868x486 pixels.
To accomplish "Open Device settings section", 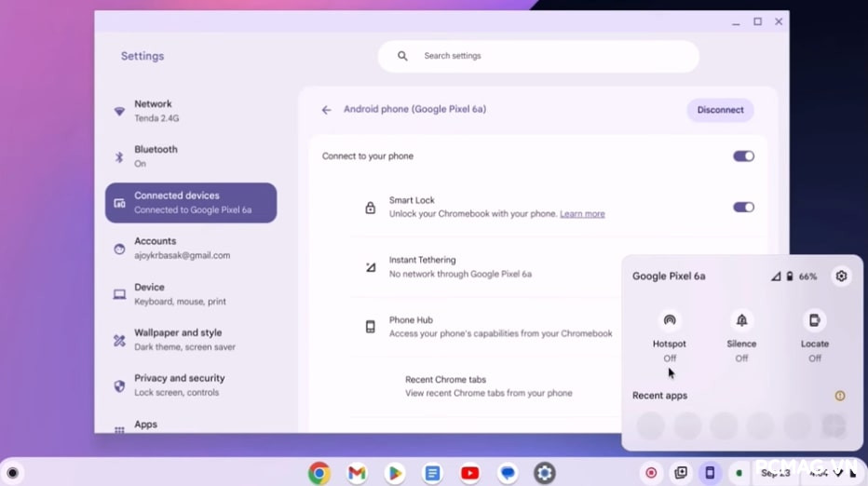I will [x=190, y=294].
